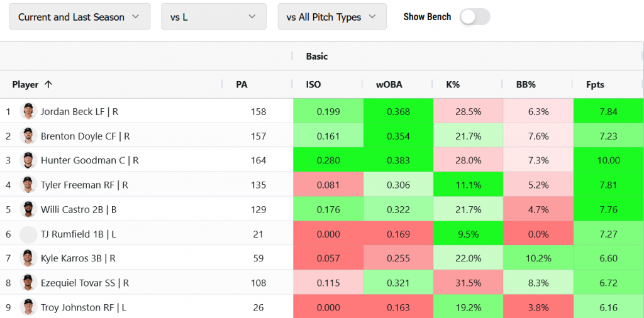Click Ezequiel Tovar's player headshot icon
Image resolution: width=644 pixels, height=318 pixels.
point(28,283)
